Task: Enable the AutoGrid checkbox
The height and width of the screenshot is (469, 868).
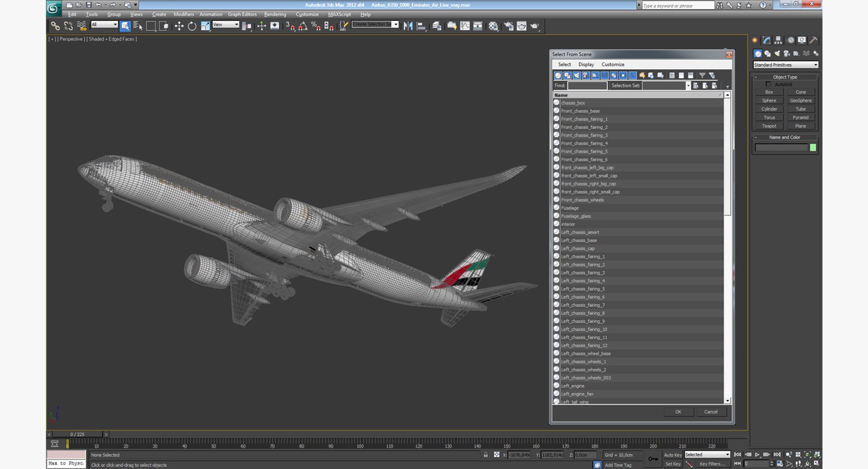Action: coord(768,84)
